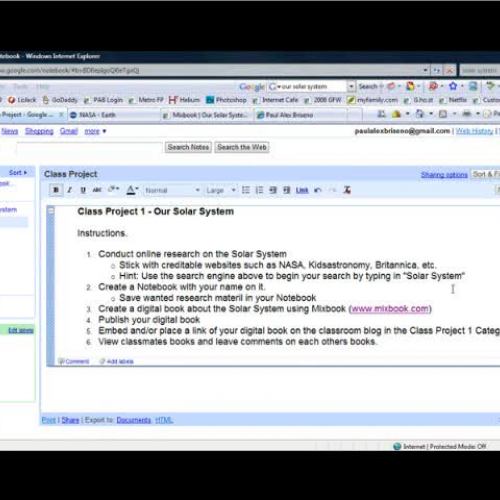Toggle italic formatting in note toolbar

point(70,190)
